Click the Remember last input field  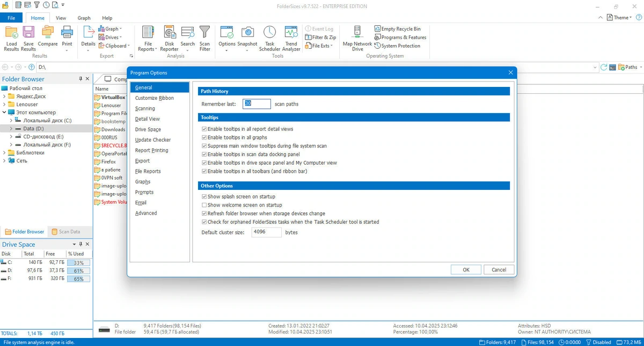pyautogui.click(x=257, y=104)
